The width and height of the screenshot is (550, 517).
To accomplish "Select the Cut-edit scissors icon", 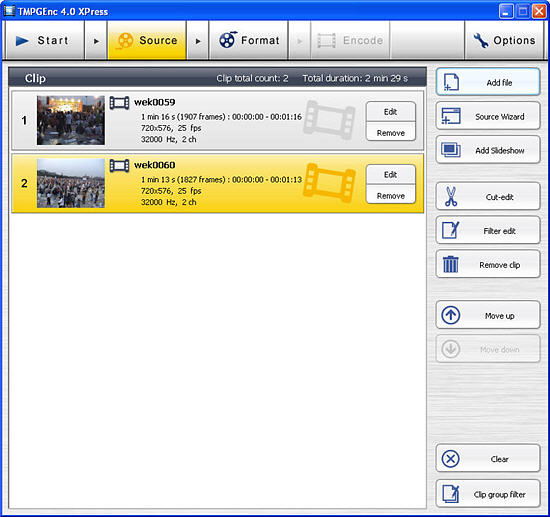I will (451, 196).
